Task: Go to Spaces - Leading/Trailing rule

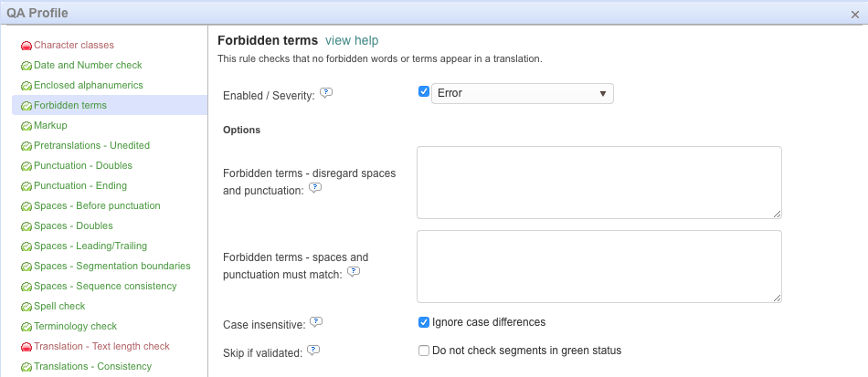Action: click(x=90, y=246)
